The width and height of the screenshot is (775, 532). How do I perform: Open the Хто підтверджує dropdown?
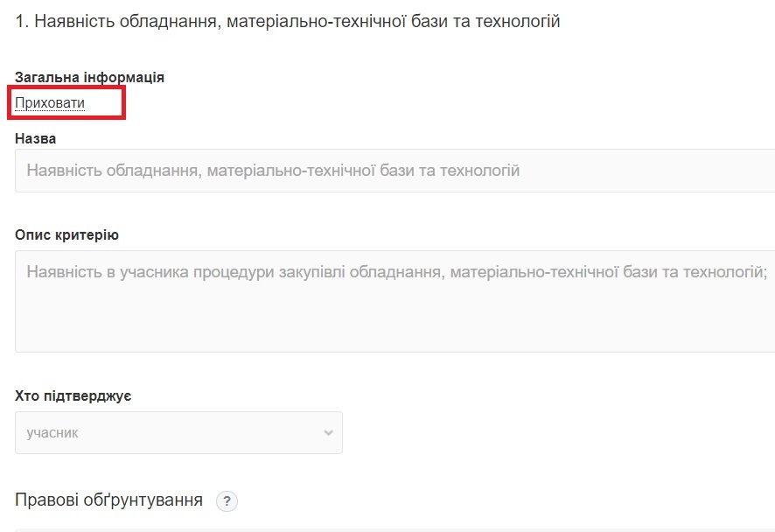pyautogui.click(x=178, y=433)
